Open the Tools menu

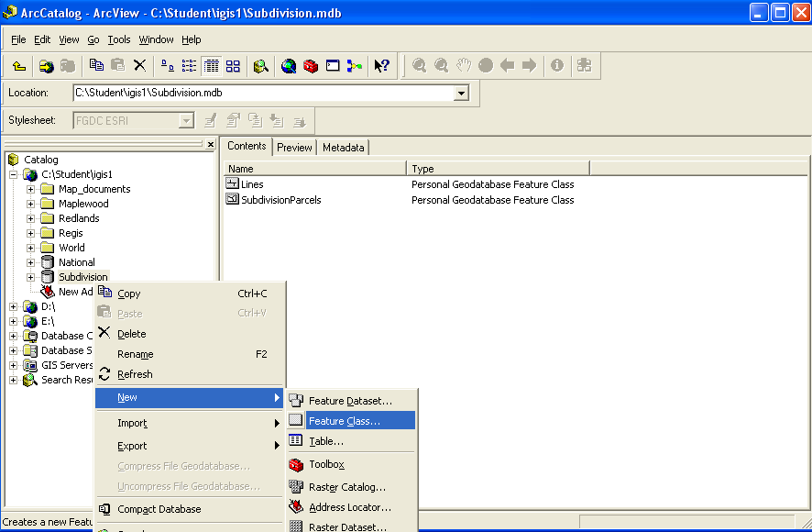click(118, 40)
